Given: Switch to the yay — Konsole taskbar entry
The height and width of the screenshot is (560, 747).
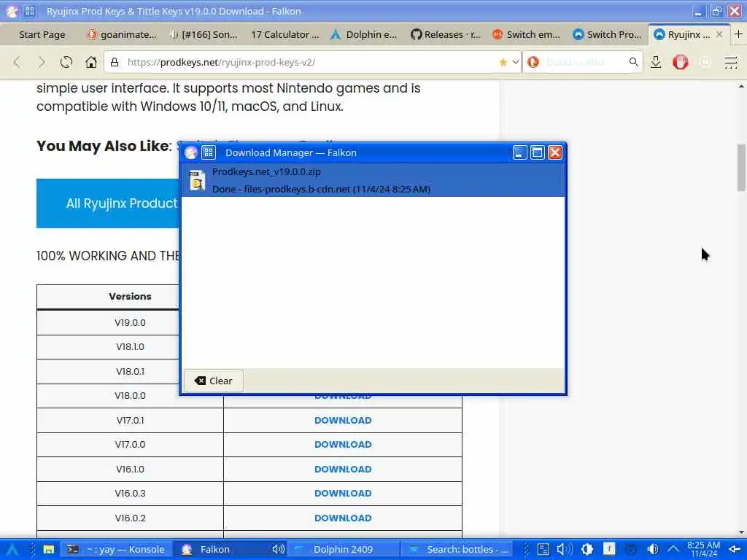Looking at the screenshot, I should click(x=116, y=550).
